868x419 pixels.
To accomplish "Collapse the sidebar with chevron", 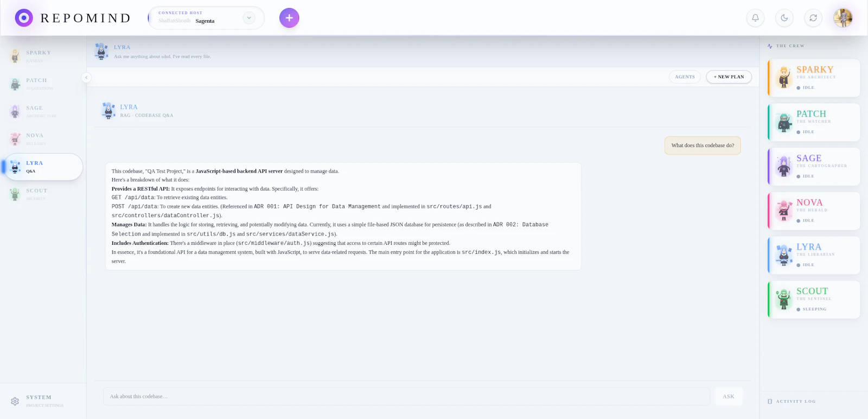I will 86,78.
